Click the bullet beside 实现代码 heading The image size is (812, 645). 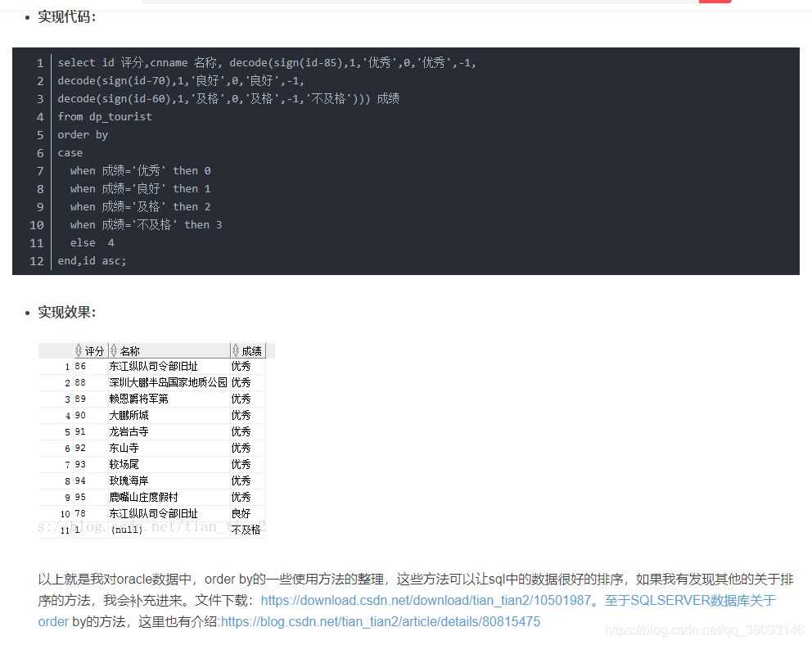coord(27,16)
